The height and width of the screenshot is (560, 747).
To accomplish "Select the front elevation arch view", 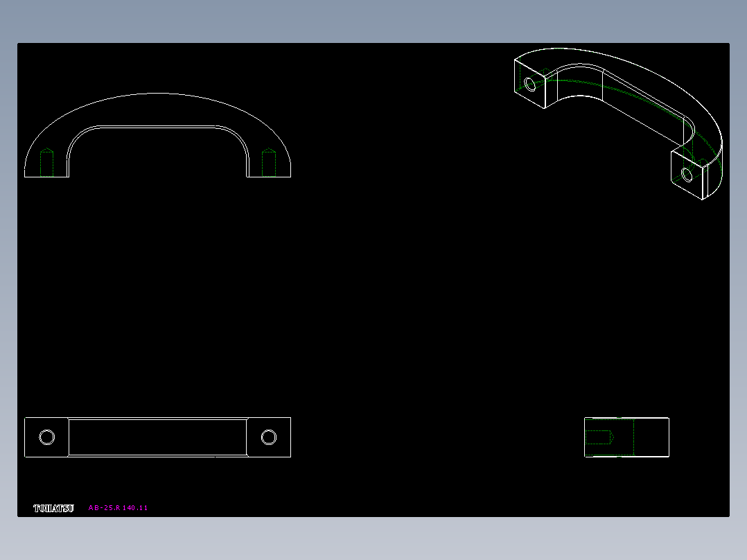I will click(158, 135).
